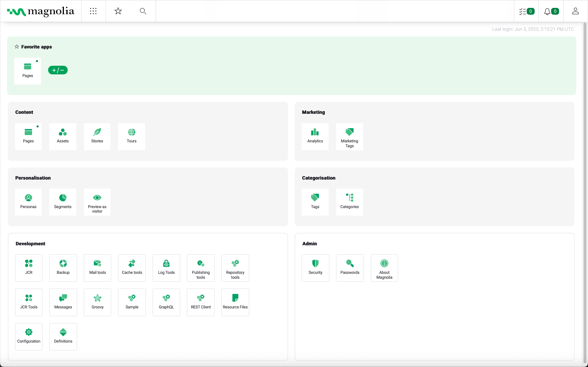Launch the Tours app
Screen dimensions: 588x367
132,136
